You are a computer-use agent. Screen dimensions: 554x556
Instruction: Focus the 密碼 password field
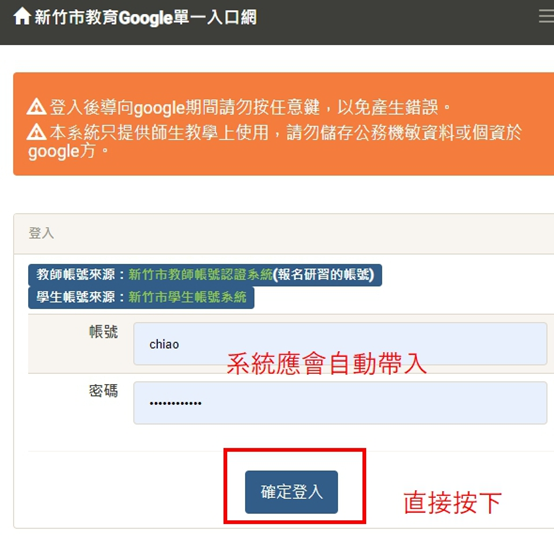[340, 403]
